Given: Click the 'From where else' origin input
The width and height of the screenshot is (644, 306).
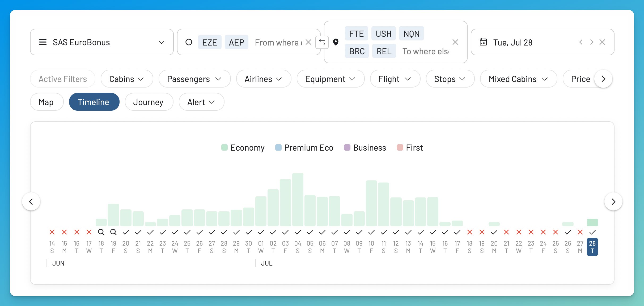Looking at the screenshot, I should [x=278, y=42].
